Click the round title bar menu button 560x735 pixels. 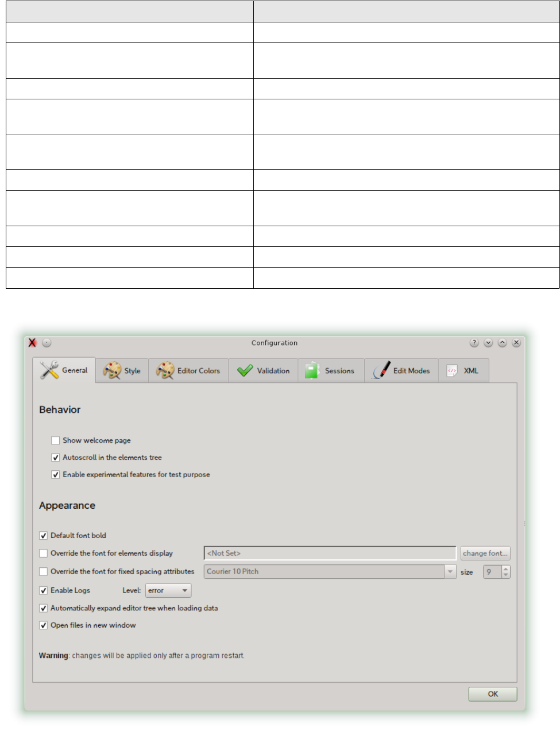pyautogui.click(x=47, y=343)
